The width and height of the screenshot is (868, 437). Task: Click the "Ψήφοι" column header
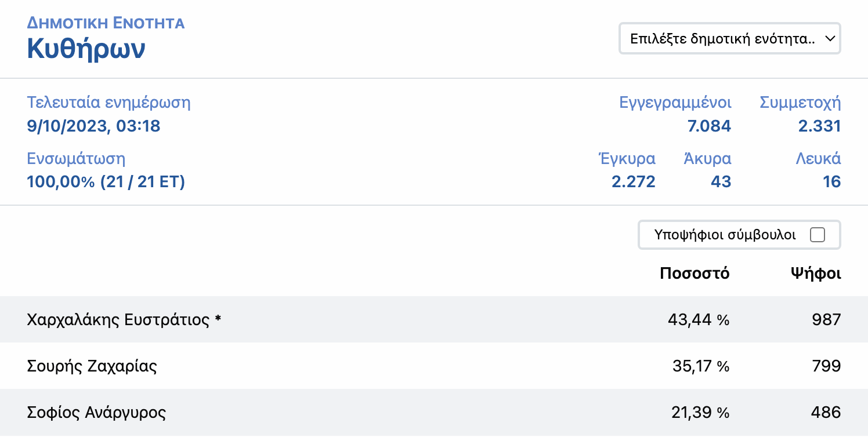pyautogui.click(x=815, y=273)
